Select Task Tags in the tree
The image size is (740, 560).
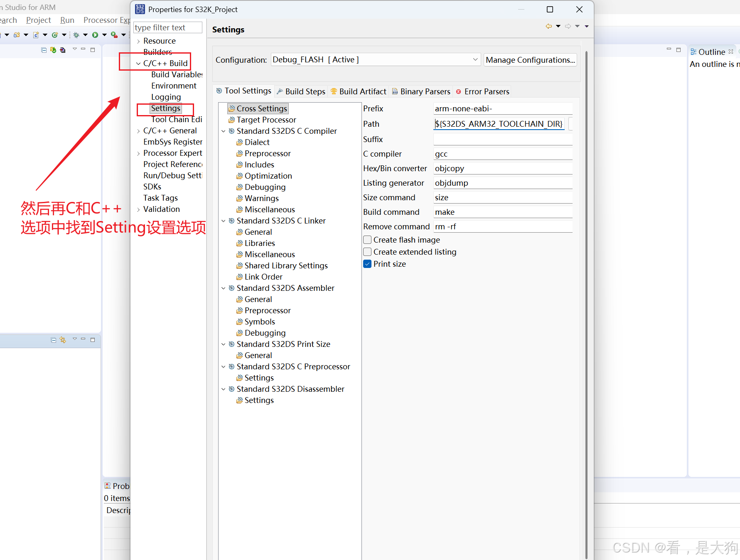[x=160, y=198]
